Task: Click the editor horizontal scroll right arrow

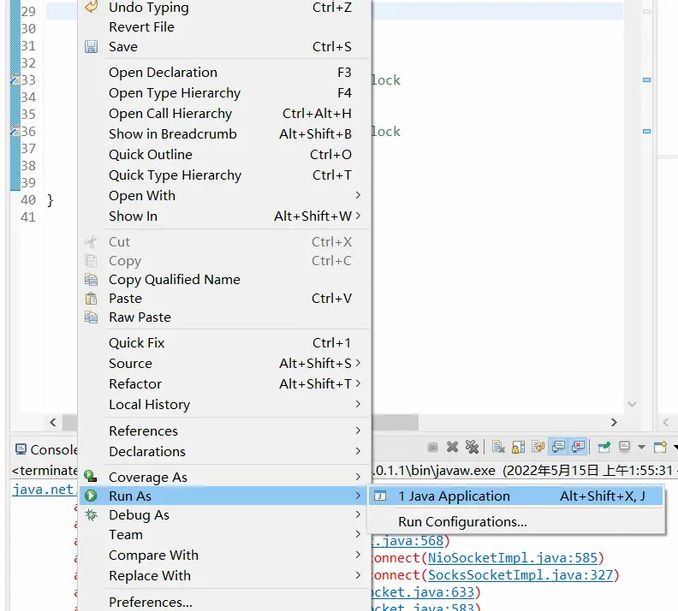Action: pyautogui.click(x=614, y=422)
